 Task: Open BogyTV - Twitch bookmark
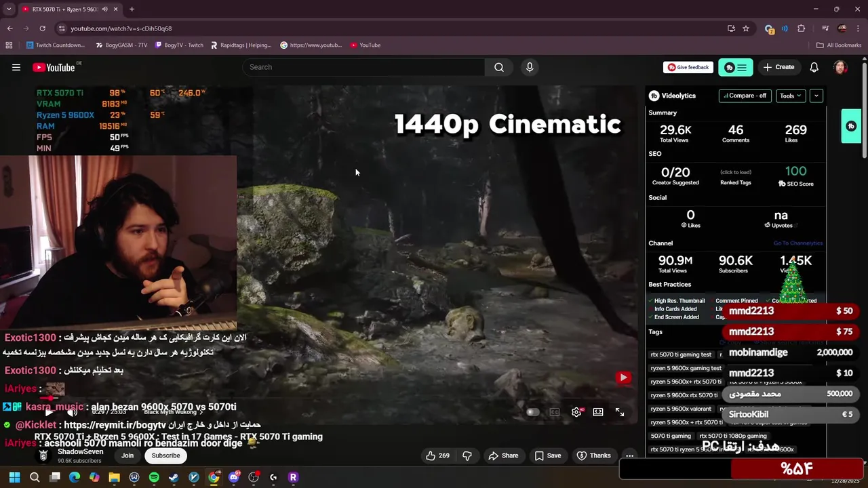tap(179, 45)
